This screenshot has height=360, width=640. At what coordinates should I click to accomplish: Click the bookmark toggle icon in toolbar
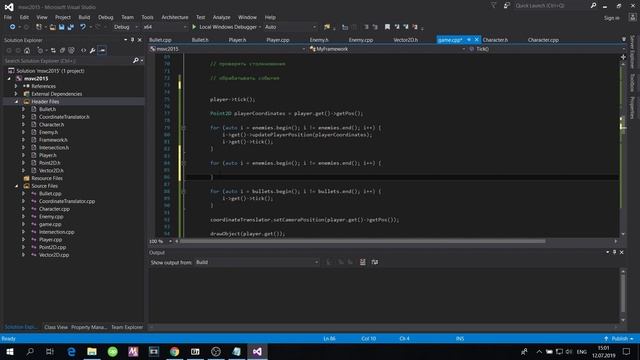click(387, 27)
